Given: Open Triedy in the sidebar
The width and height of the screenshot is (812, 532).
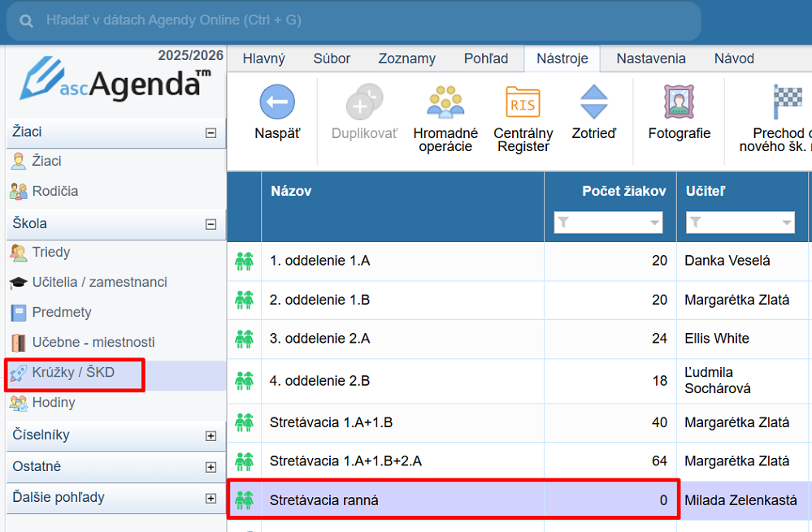Looking at the screenshot, I should (50, 253).
